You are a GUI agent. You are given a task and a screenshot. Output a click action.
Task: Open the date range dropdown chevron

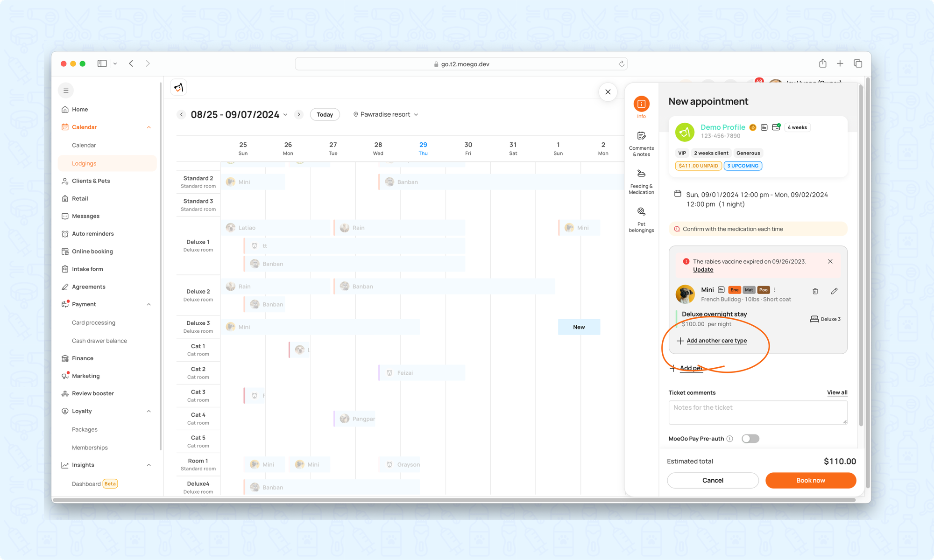pyautogui.click(x=285, y=115)
